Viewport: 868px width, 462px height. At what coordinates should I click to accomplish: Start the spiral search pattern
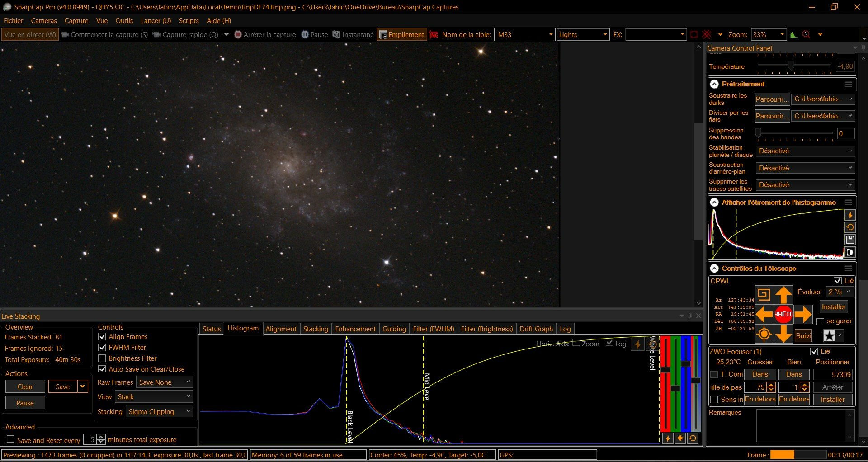(x=764, y=295)
